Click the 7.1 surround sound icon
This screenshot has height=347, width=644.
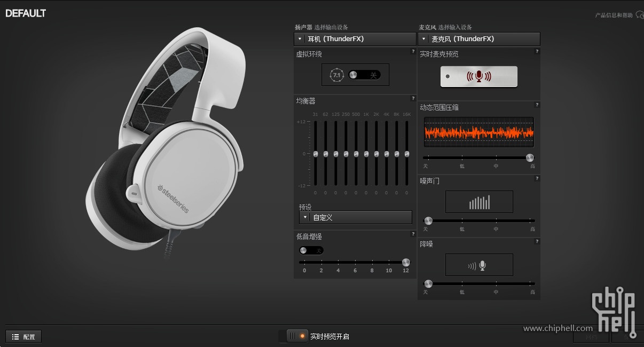[336, 75]
